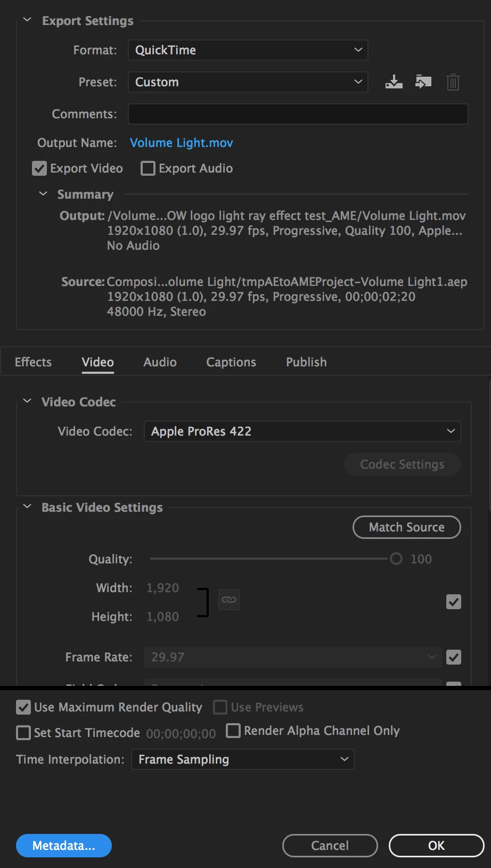The width and height of the screenshot is (491, 868).
Task: Open Video Codec dropdown Apple ProRes 422
Action: click(x=302, y=431)
